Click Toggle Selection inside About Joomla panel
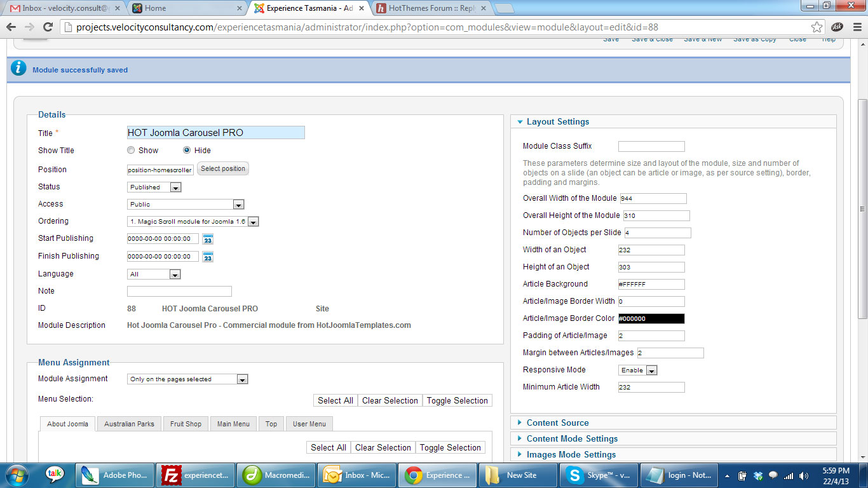Viewport: 868px width, 488px height. coord(451,447)
